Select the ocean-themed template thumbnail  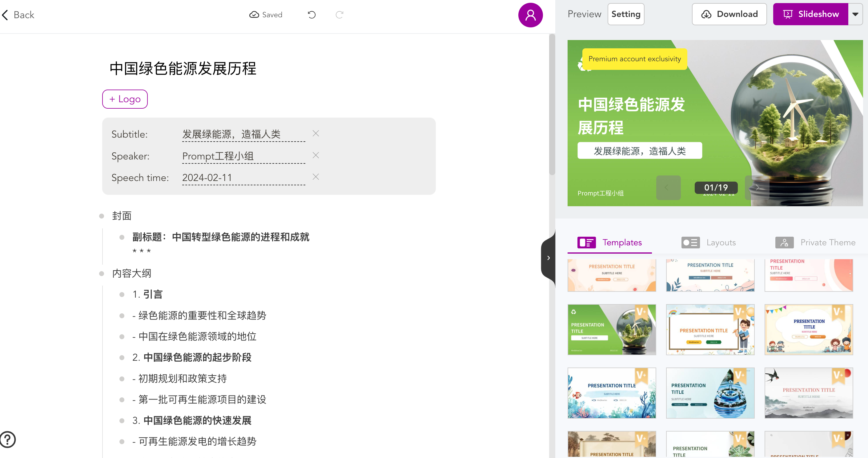[611, 393]
